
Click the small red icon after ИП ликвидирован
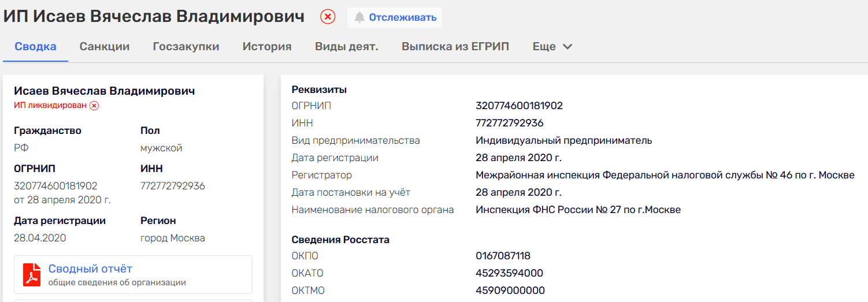(x=94, y=106)
